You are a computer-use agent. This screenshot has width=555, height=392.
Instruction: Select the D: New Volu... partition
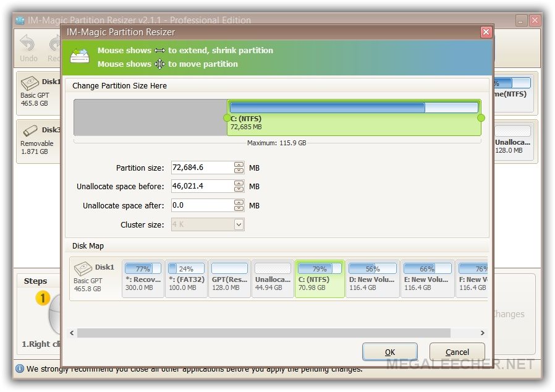[x=372, y=279]
